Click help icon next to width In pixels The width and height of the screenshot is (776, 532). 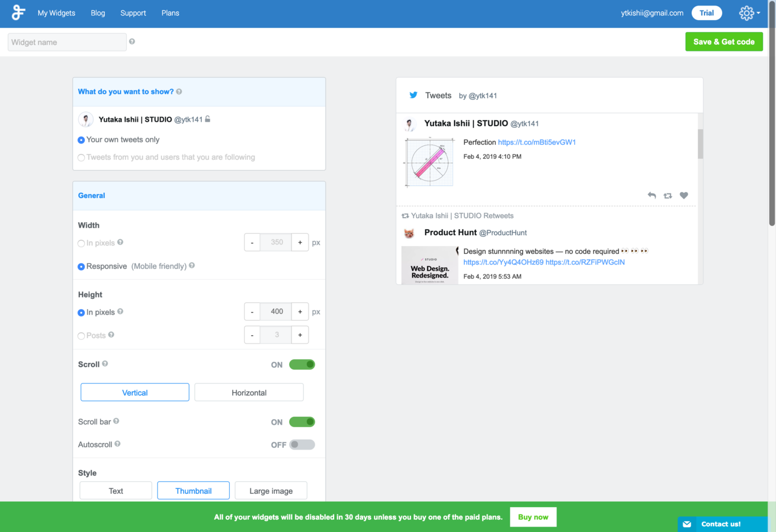[x=120, y=242]
